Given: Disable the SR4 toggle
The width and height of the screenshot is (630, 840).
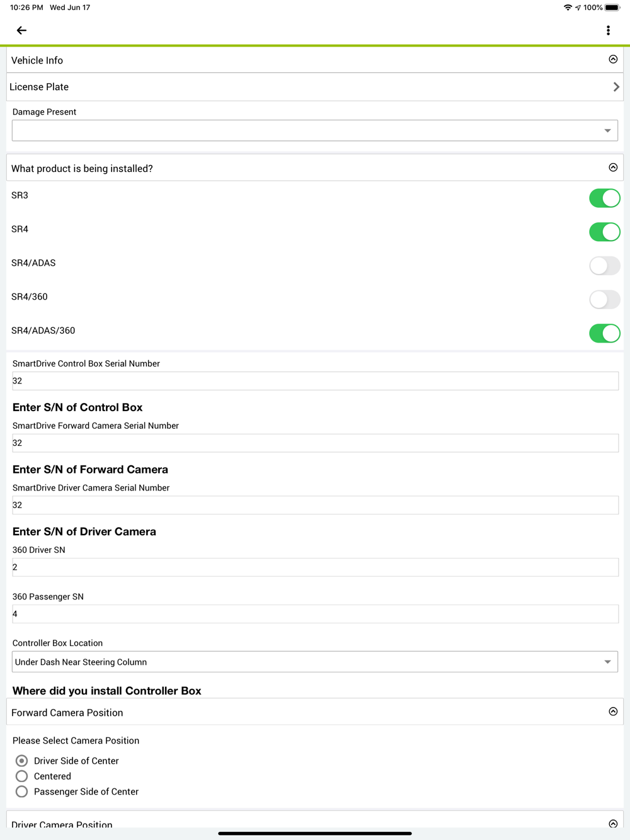Looking at the screenshot, I should tap(604, 232).
